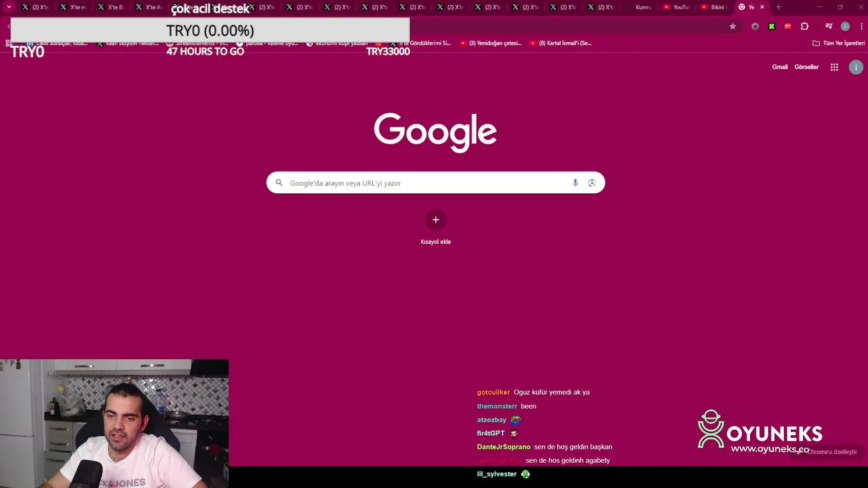Open the Gmail link
Image resolution: width=868 pixels, height=488 pixels.
point(780,67)
